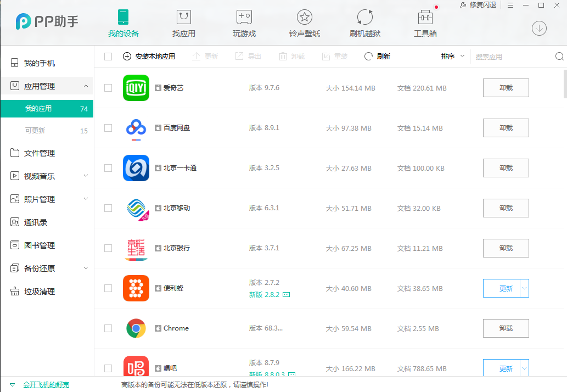Viewport: 567px width, 392px height.
Task: Click the 爱奇艺 app icon
Action: click(136, 88)
